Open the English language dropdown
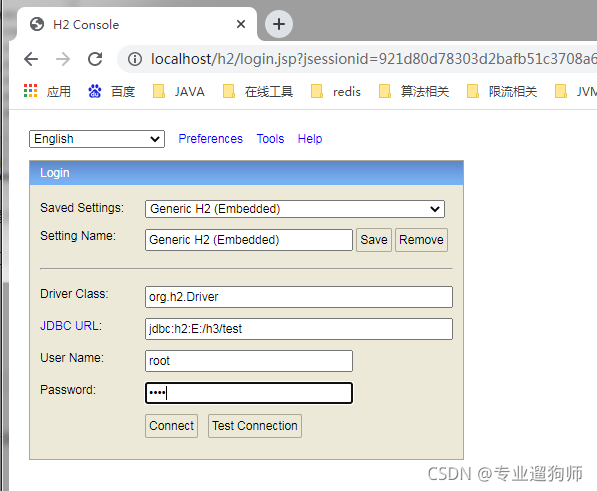This screenshot has height=491, width=597. click(97, 139)
